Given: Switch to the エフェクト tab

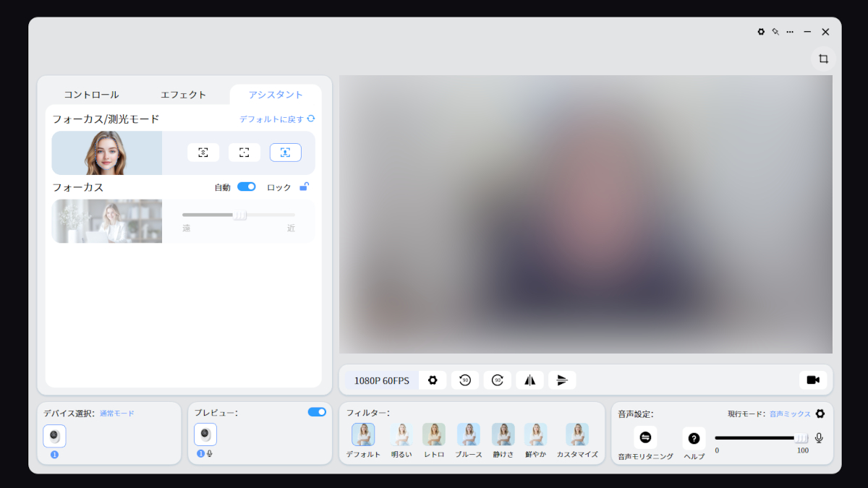Looking at the screenshot, I should pos(184,94).
